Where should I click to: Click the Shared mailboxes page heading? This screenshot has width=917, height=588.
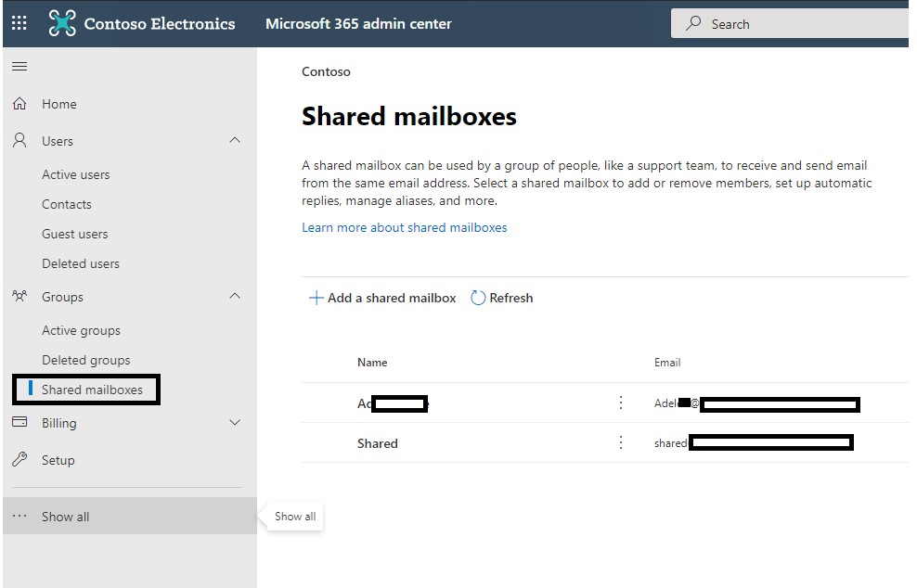click(408, 116)
